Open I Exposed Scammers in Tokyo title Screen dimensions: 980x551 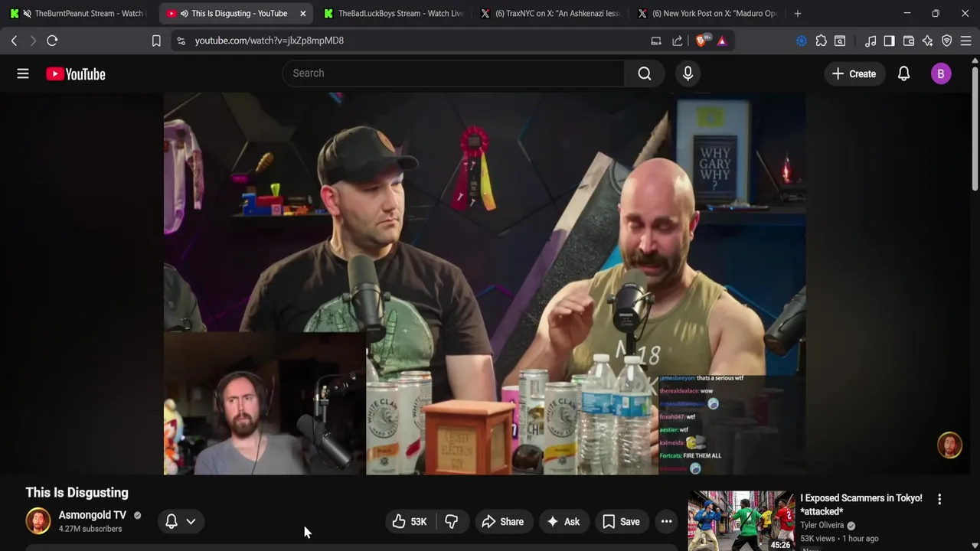(x=861, y=504)
